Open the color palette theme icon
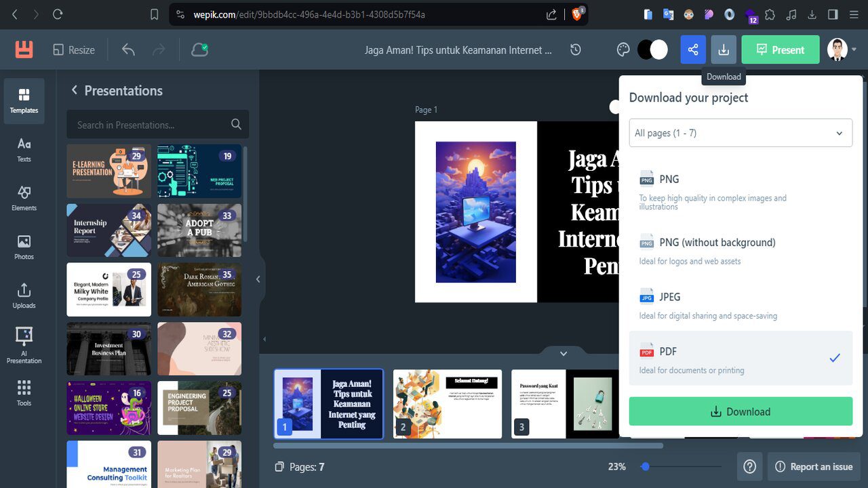Screen dimensions: 868x488 623,49
